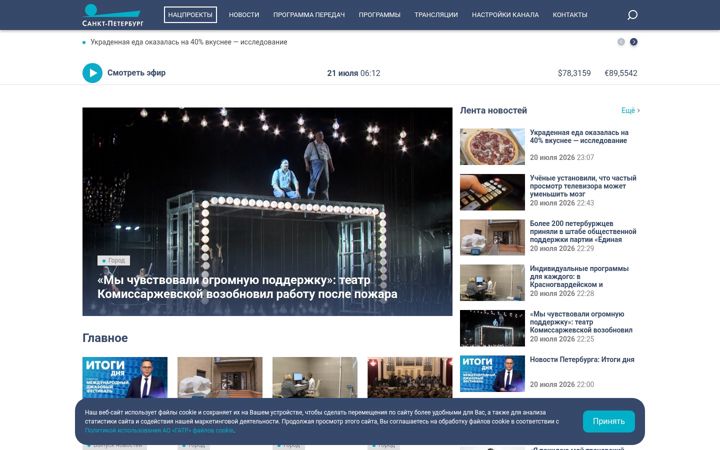Open Программа передач menu item

(x=309, y=15)
